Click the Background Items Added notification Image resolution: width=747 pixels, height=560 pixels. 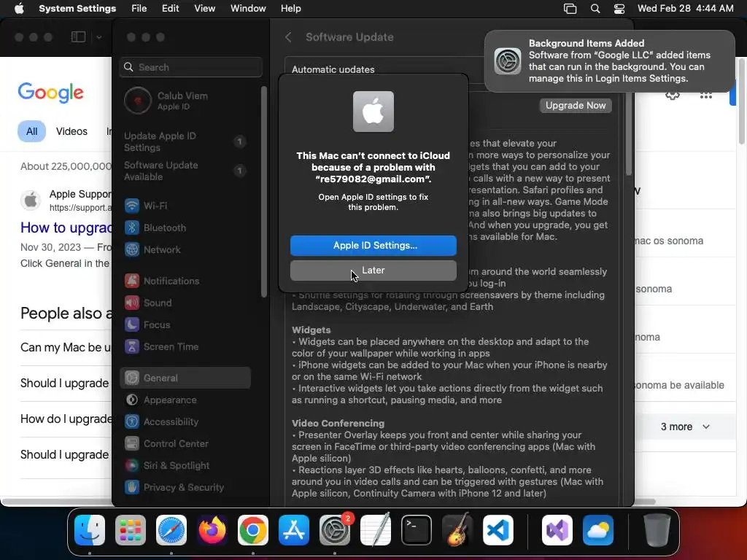(x=609, y=61)
